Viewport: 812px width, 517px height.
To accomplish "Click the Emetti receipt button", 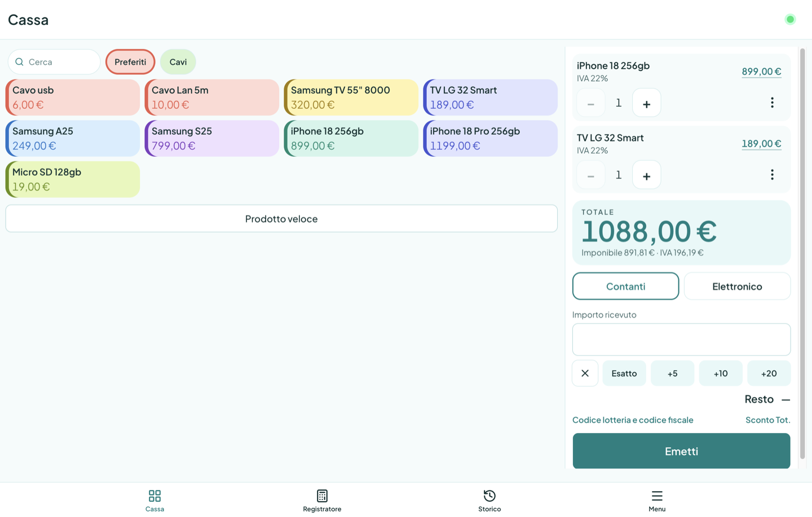I will 681,451.
